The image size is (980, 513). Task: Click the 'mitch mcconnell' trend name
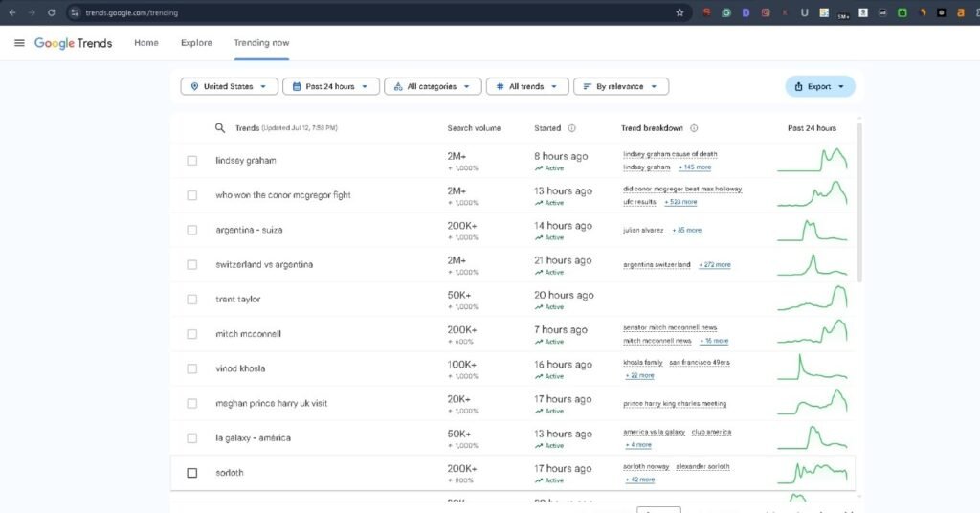click(248, 334)
